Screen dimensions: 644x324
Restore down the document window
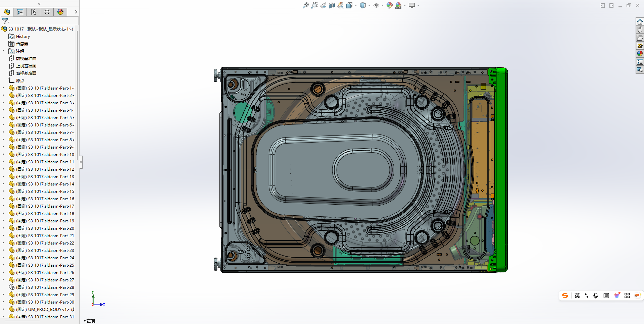629,5
